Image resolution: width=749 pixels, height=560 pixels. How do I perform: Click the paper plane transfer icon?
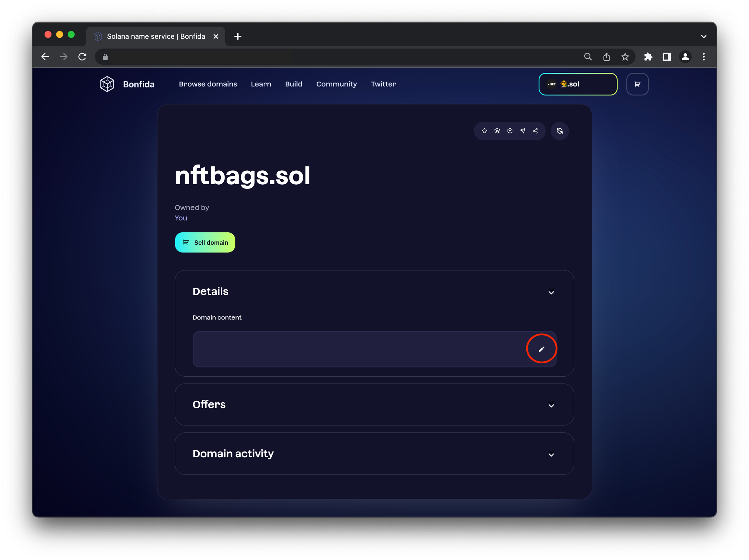coord(522,131)
